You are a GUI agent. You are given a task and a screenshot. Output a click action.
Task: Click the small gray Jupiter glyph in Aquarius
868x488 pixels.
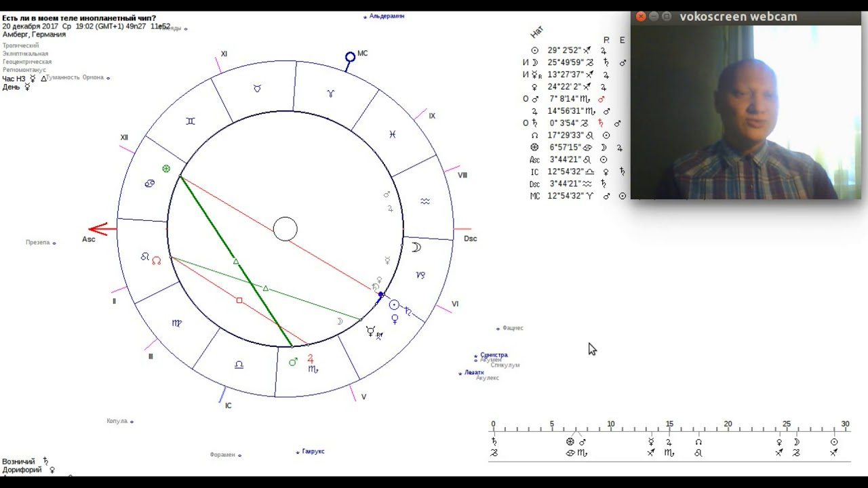(391, 209)
